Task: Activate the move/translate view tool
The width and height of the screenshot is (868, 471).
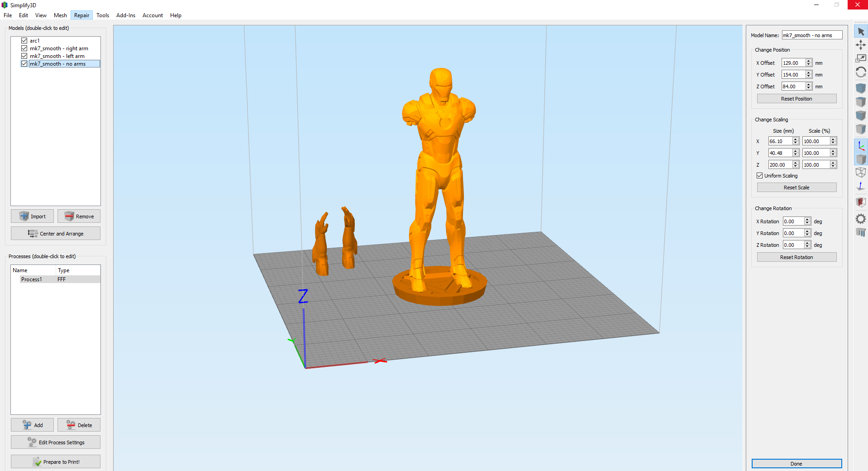Action: coord(861,45)
